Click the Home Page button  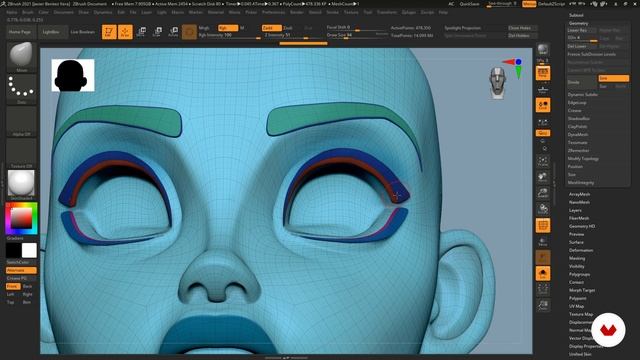click(20, 32)
